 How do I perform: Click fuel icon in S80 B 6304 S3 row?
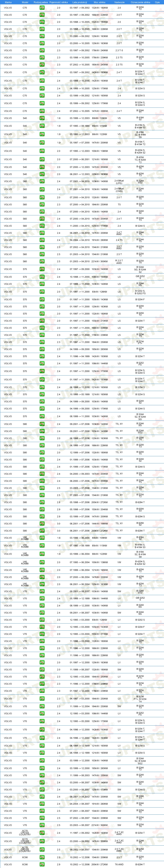tap(42, 509)
